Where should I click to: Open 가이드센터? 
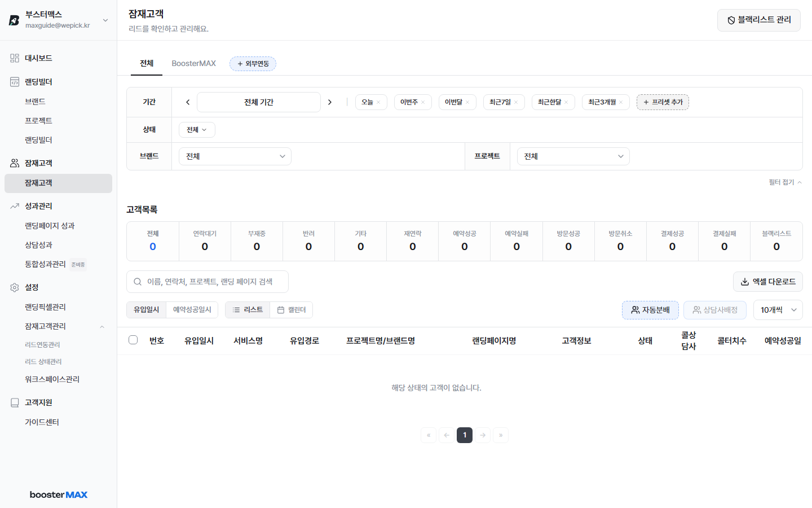(x=42, y=422)
